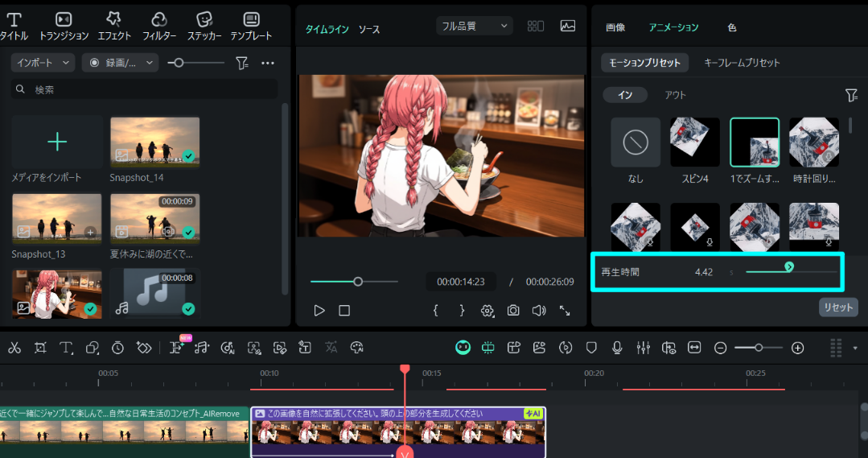Select the split scissors tool
Screen dimensions: 868x458
point(14,348)
